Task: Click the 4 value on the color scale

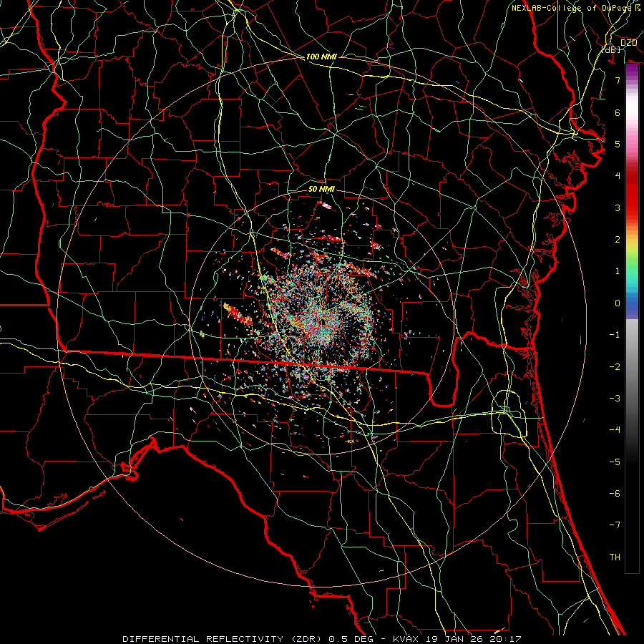Action: (x=618, y=176)
